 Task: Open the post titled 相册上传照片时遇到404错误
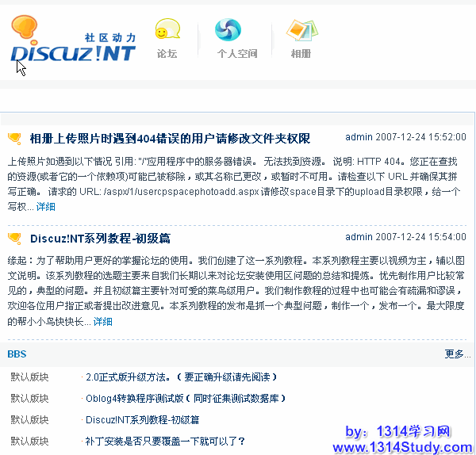(x=170, y=139)
